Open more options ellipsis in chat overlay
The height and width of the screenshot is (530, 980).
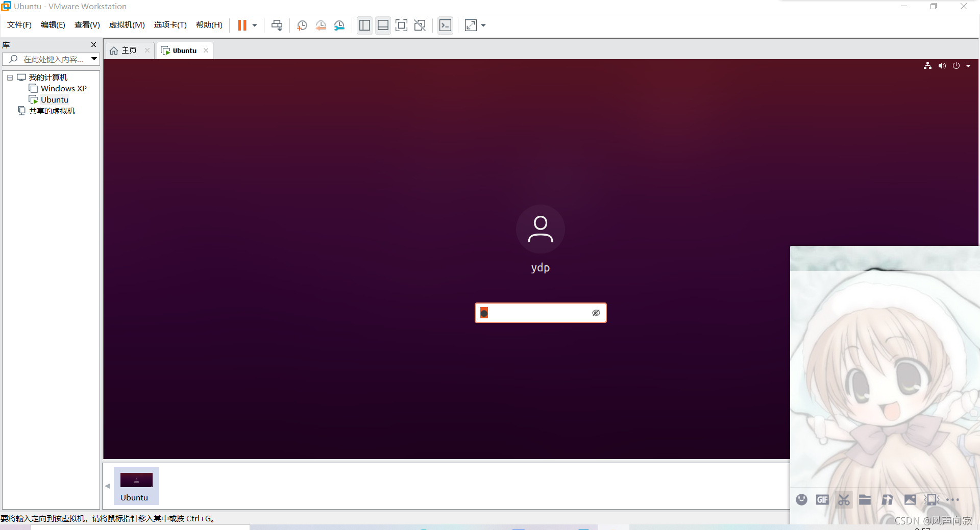(x=952, y=499)
